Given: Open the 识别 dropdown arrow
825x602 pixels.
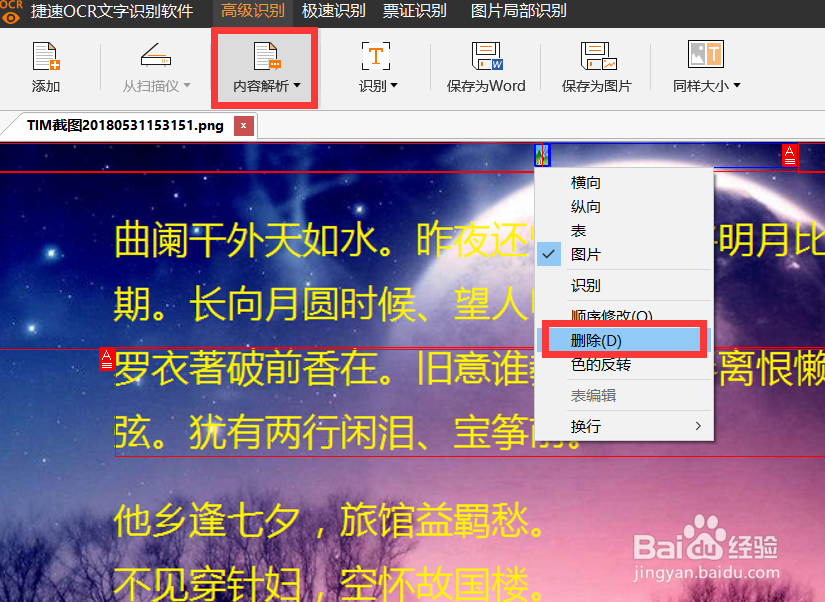Looking at the screenshot, I should 393,85.
